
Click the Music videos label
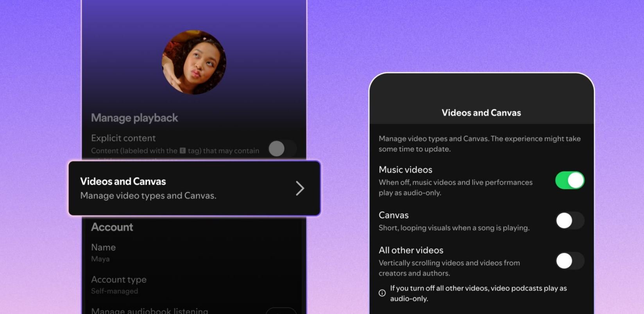[x=406, y=170]
